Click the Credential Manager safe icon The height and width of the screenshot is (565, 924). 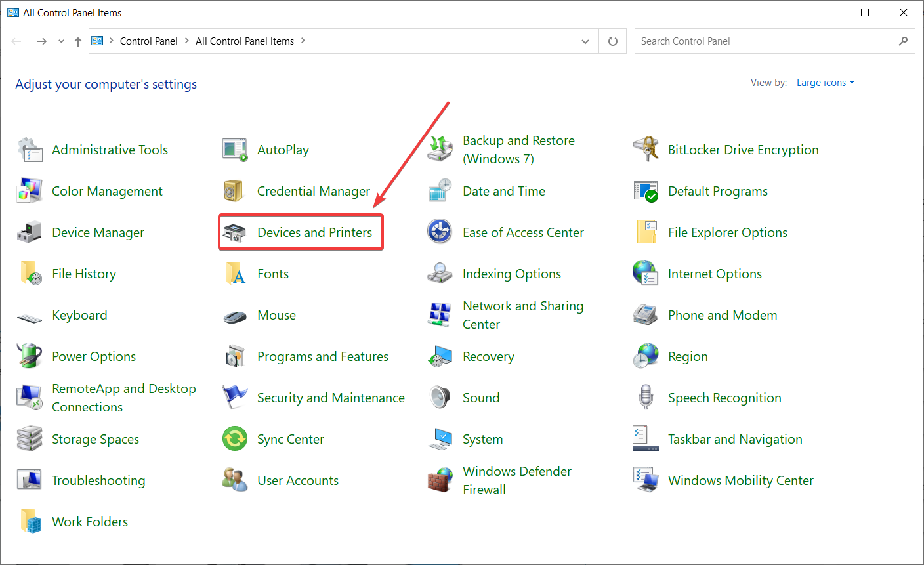point(235,191)
